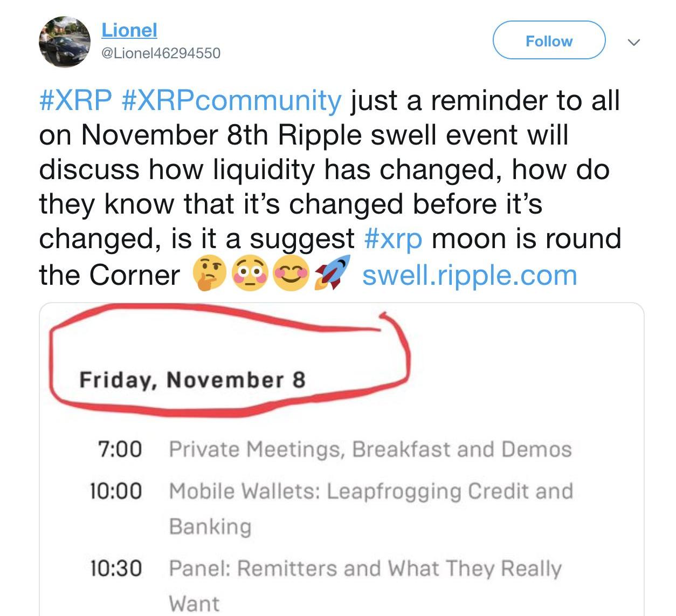Viewport: 676px width, 616px height.
Task: Open the @Lionel46294550 handle
Action: [x=161, y=53]
